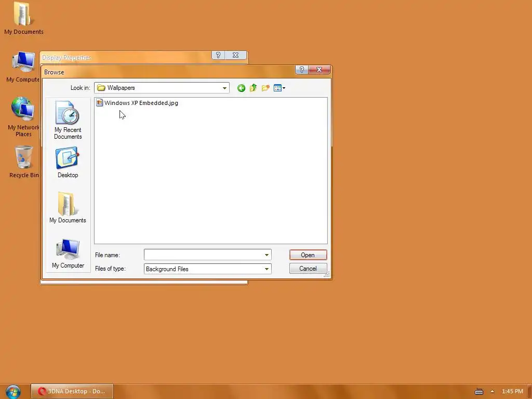Create a new folder icon

pos(265,88)
